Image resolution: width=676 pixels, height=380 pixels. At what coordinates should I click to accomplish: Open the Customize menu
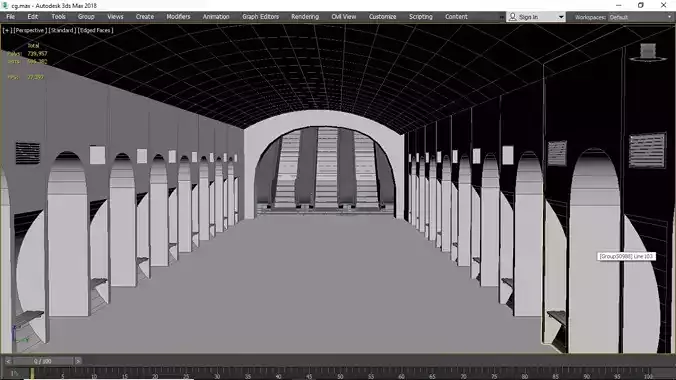tap(382, 17)
